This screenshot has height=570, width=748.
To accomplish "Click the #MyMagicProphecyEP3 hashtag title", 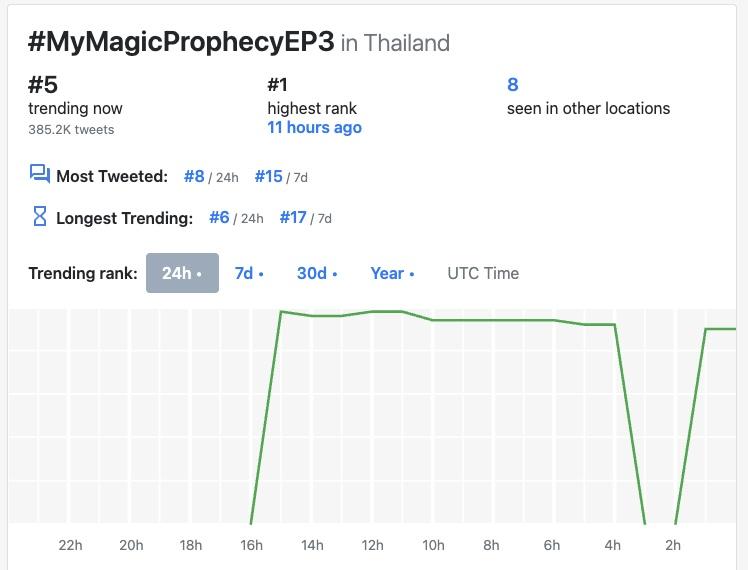I will 181,41.
